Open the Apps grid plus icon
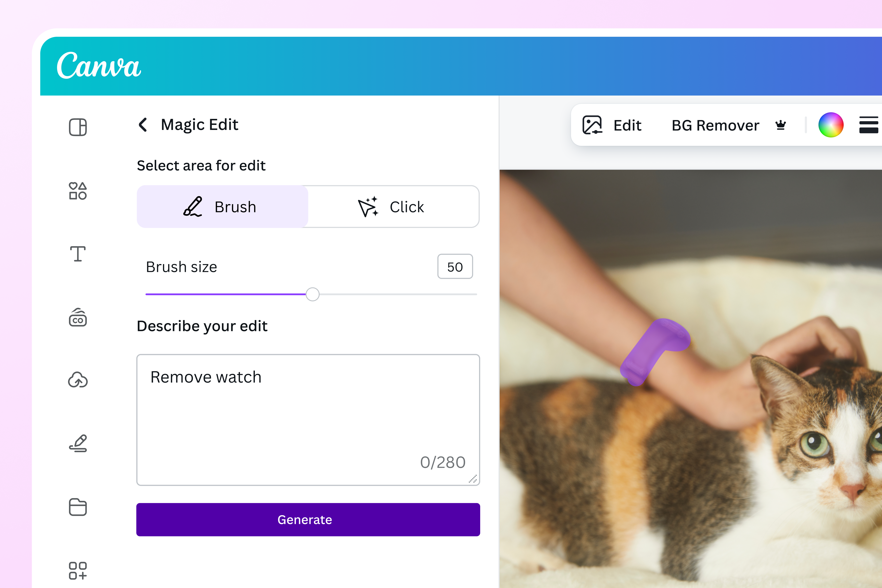This screenshot has width=882, height=588. click(x=78, y=571)
